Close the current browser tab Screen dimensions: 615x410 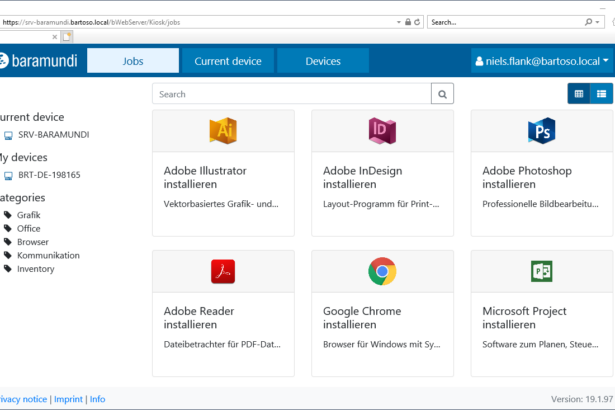[55, 37]
